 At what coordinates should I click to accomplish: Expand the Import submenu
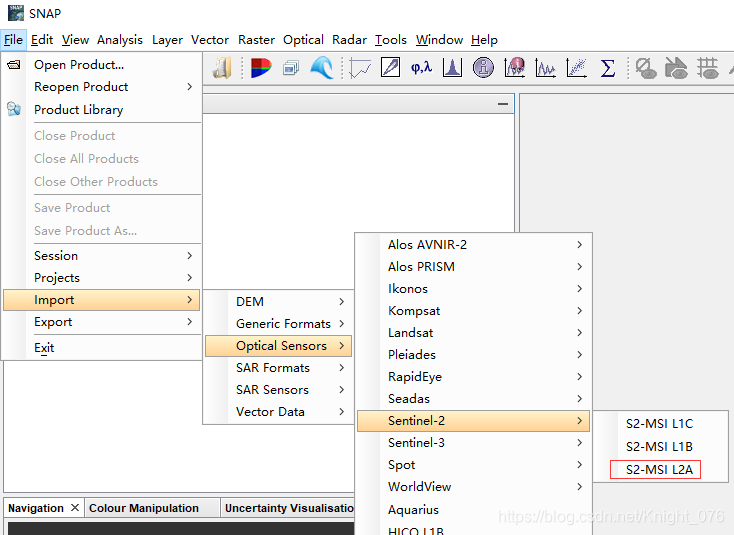tap(102, 300)
